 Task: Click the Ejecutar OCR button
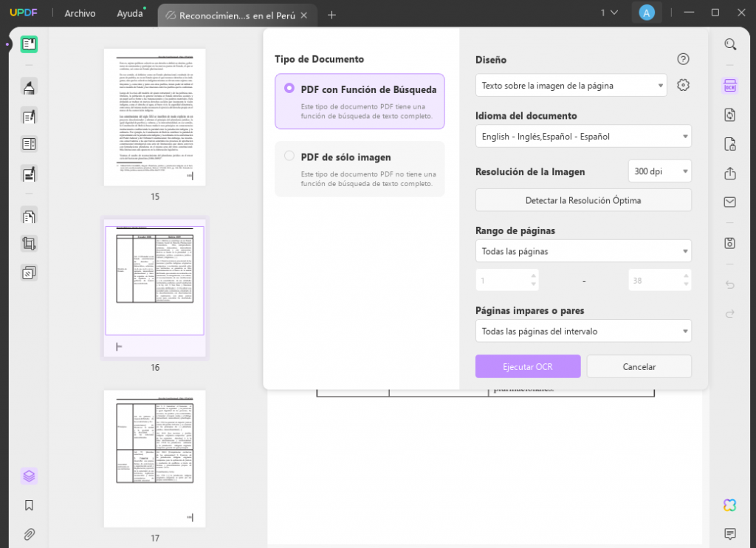[528, 366]
